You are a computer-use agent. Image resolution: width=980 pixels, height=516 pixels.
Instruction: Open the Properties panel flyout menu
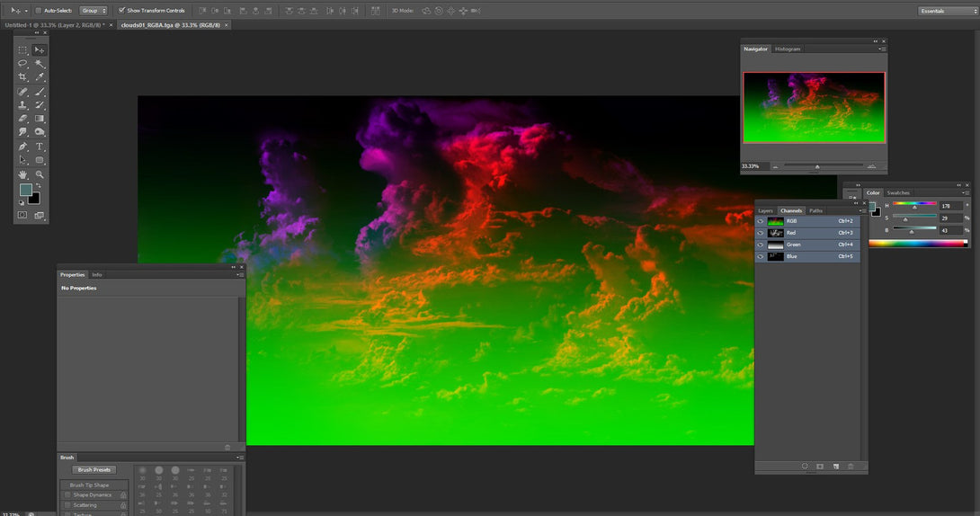click(240, 275)
